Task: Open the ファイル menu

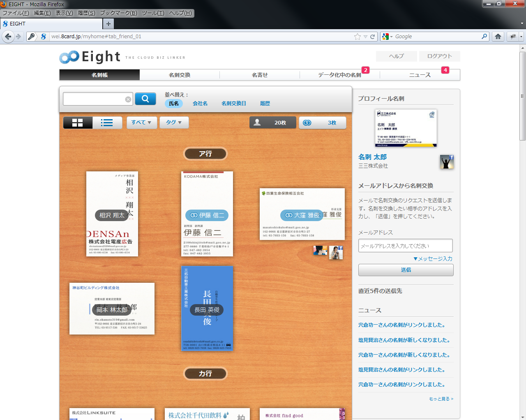Action: (x=16, y=13)
